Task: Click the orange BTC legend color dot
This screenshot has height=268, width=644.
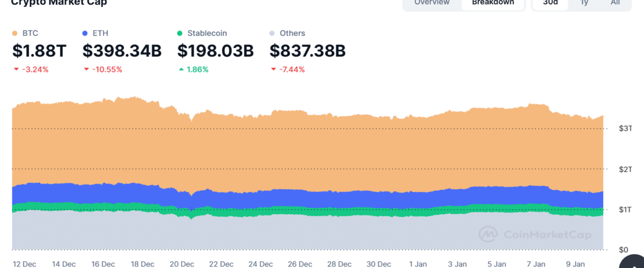Action: pyautogui.click(x=14, y=33)
